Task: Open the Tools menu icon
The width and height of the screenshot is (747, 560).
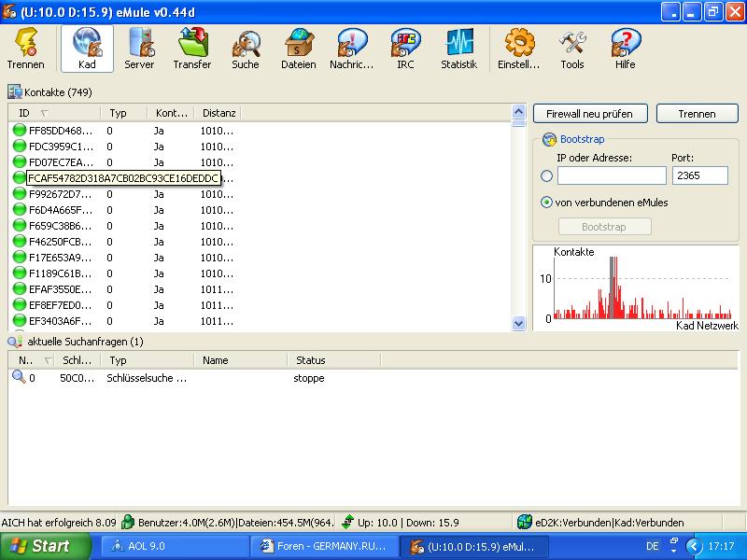Action: pos(572,49)
